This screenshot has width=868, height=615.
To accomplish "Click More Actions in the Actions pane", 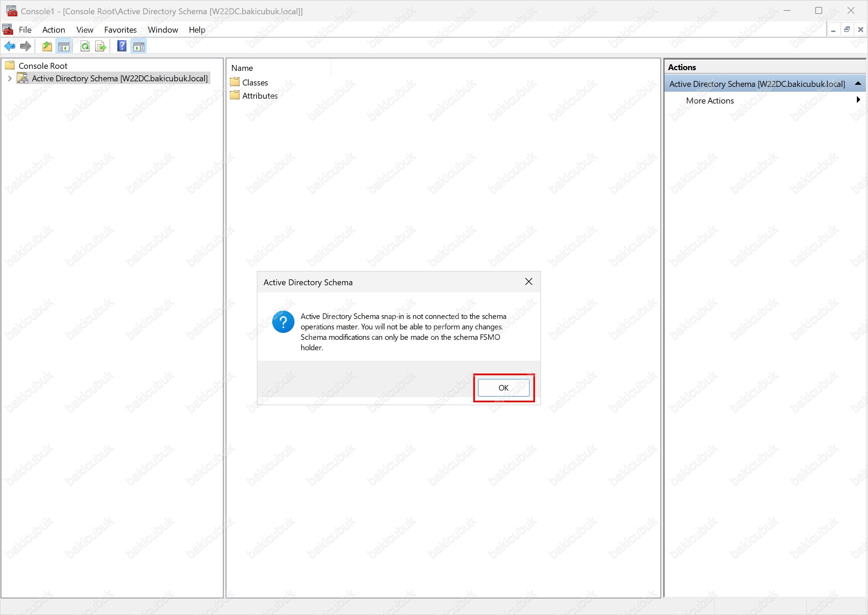I will pos(709,100).
